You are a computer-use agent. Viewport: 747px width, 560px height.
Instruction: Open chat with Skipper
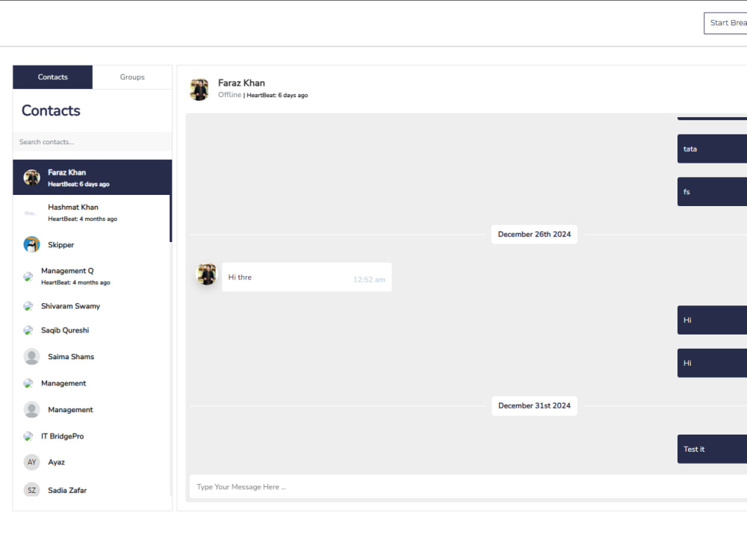[91, 245]
